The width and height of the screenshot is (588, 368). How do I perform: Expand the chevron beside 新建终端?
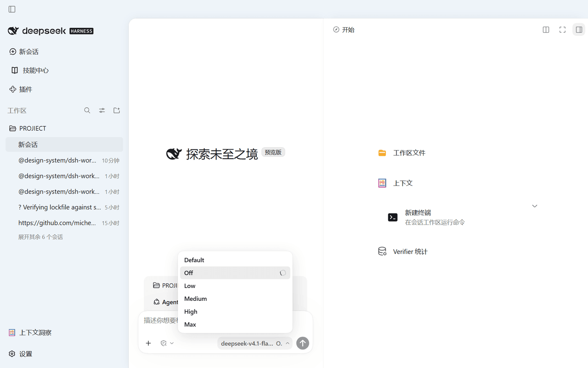(535, 206)
